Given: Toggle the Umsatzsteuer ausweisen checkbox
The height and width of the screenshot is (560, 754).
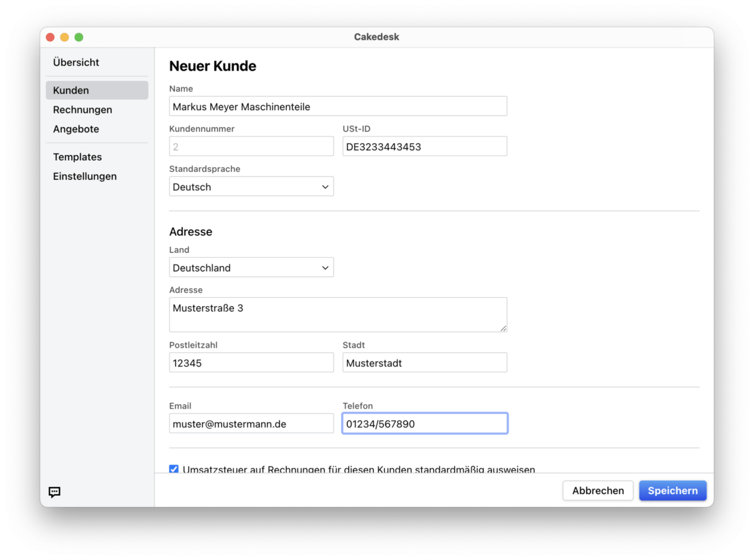Looking at the screenshot, I should tap(174, 469).
